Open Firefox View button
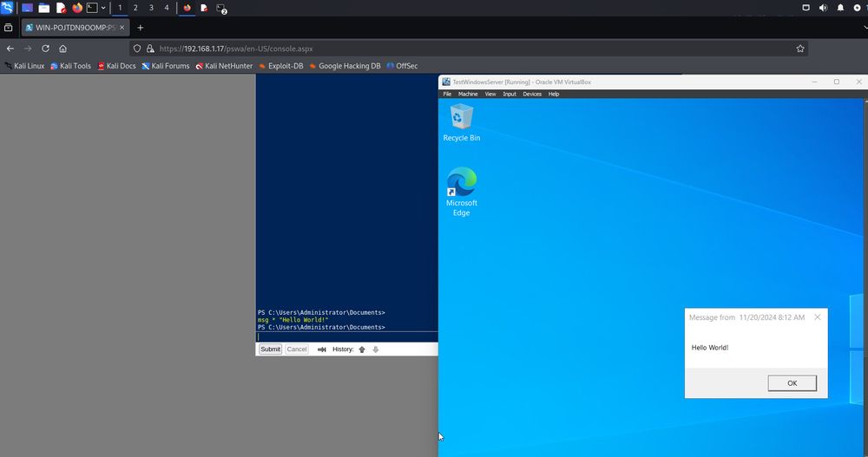The height and width of the screenshot is (457, 868). point(9,27)
